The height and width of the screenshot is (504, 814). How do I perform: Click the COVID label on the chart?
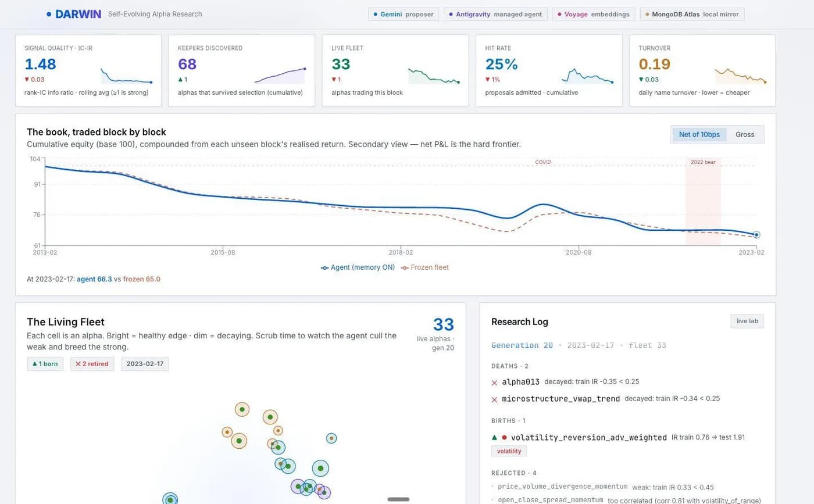click(x=542, y=162)
